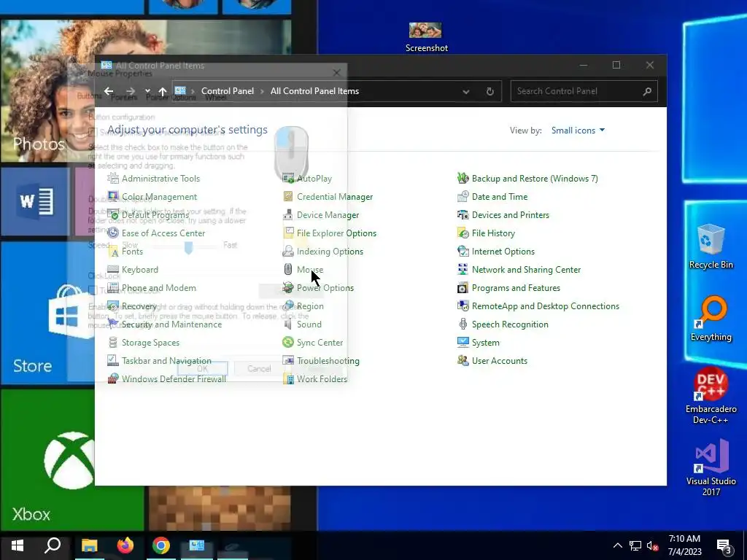Screen dimensions: 747x560
Task: Open Work Folders icon
Action: click(x=287, y=379)
